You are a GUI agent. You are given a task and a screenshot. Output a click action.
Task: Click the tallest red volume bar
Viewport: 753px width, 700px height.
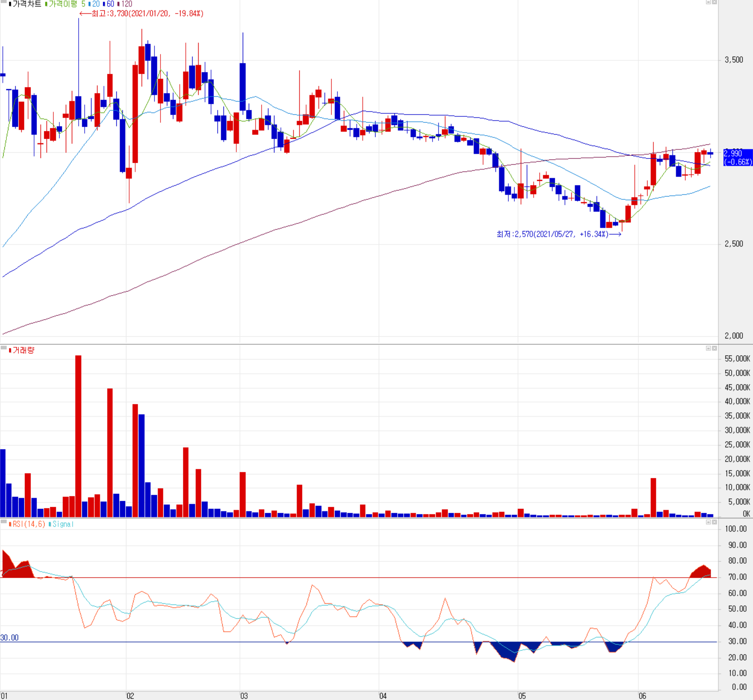pyautogui.click(x=78, y=436)
